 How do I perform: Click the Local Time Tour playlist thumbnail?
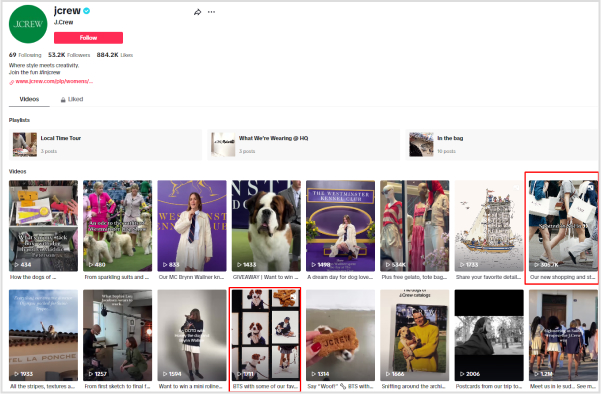25,144
